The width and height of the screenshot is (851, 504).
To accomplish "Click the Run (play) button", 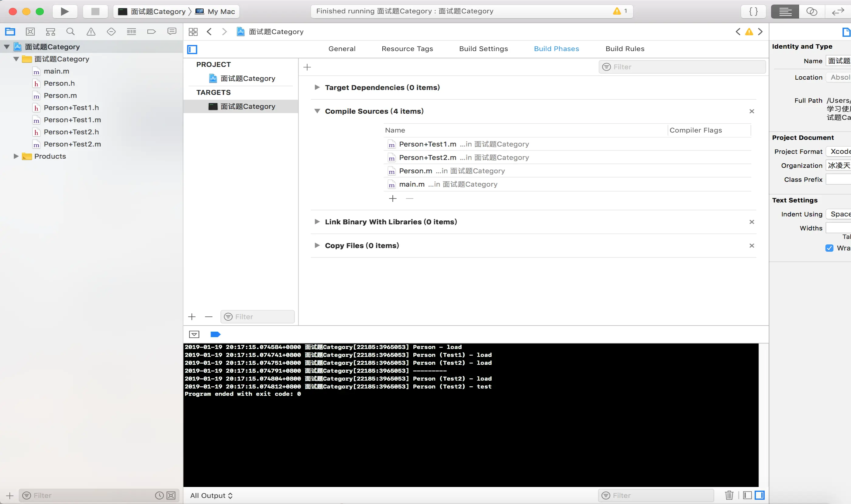I will pyautogui.click(x=64, y=12).
